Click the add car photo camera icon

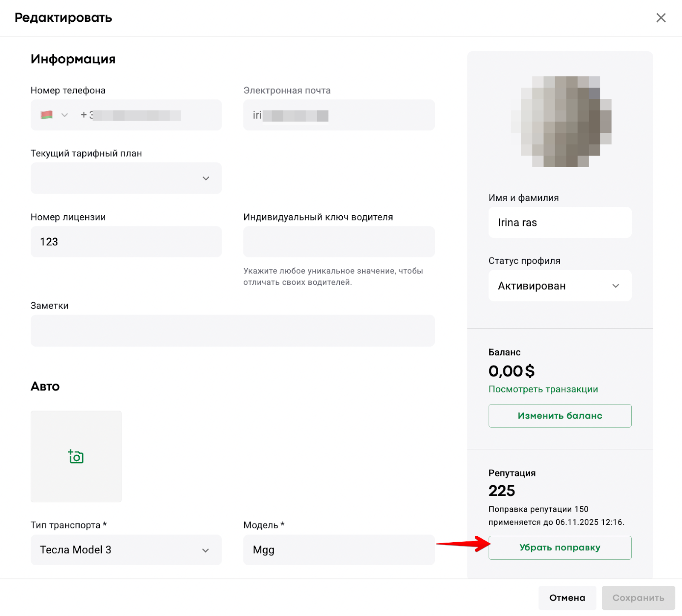76,457
